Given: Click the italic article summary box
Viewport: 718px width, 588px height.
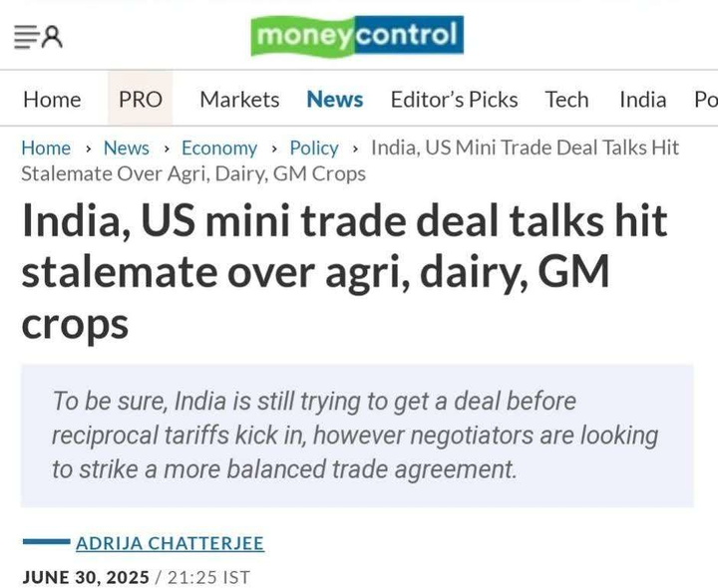Looking at the screenshot, I should click(357, 436).
